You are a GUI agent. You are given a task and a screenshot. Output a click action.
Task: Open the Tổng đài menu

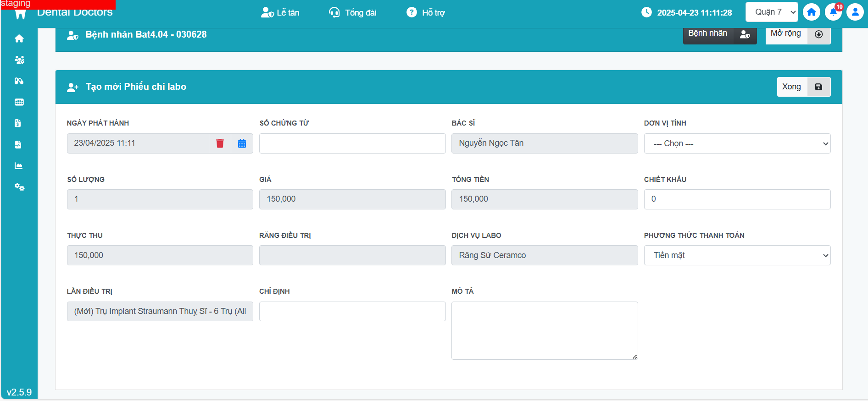point(353,13)
